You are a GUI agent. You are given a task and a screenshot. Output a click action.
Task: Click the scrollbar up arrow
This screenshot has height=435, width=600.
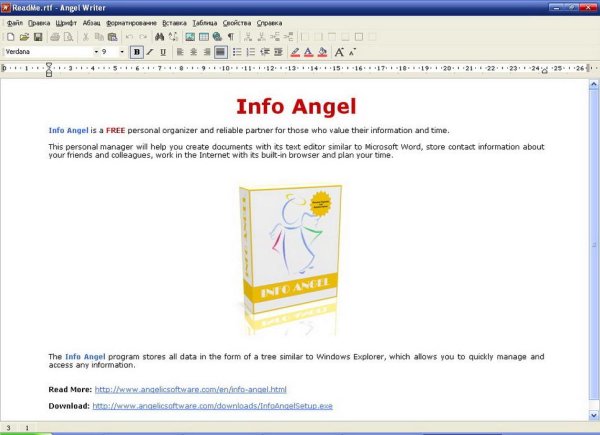(x=594, y=84)
